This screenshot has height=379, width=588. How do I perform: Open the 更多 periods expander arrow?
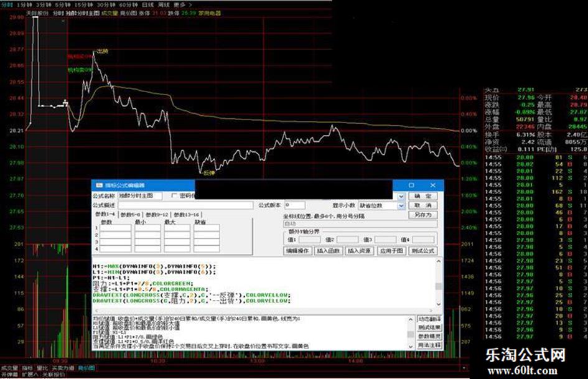(x=190, y=4)
